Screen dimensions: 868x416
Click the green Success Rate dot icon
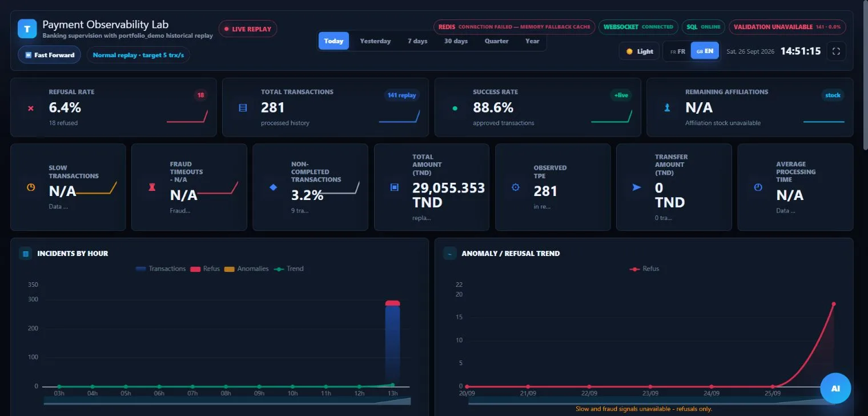click(x=455, y=108)
